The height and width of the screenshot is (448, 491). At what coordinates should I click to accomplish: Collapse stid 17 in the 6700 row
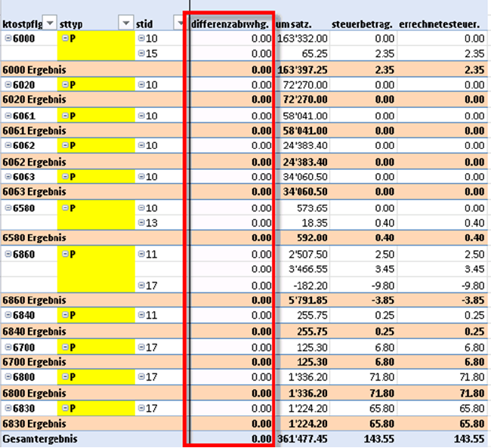(x=141, y=347)
